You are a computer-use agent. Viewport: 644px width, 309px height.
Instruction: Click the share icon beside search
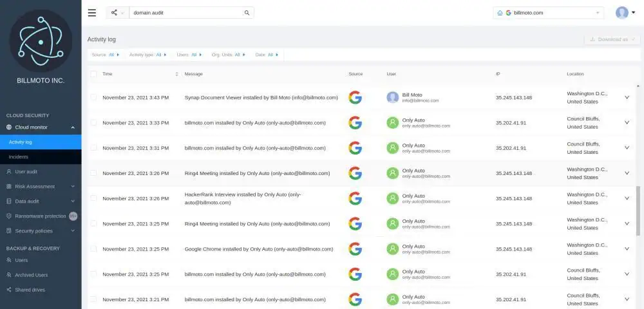pyautogui.click(x=114, y=13)
